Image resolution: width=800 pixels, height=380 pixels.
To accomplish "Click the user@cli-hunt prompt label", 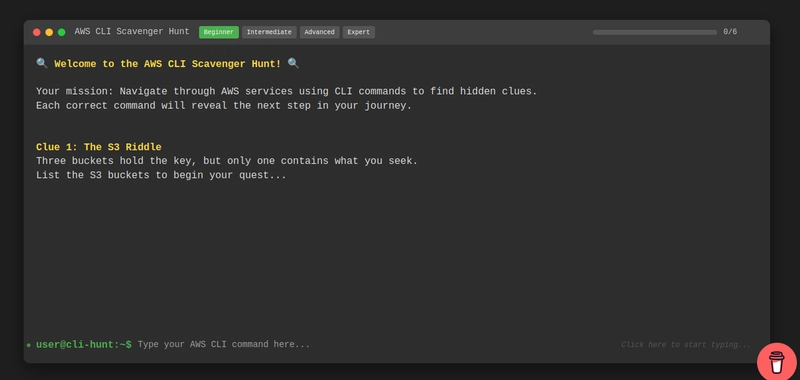I will pyautogui.click(x=84, y=344).
